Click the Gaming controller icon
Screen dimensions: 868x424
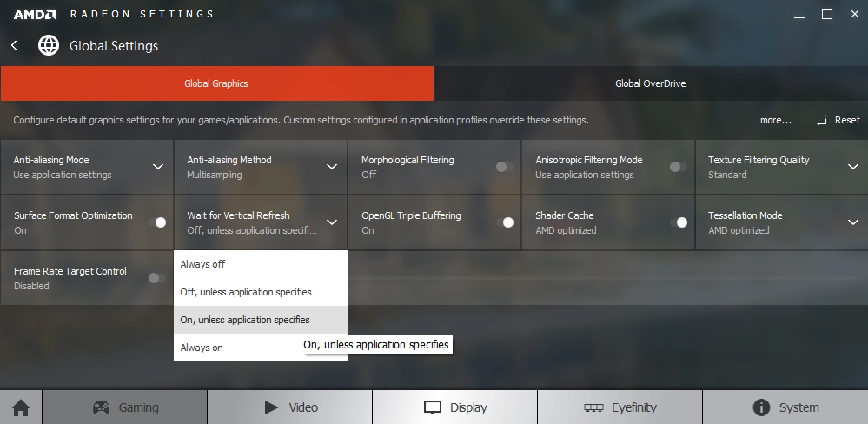click(101, 408)
